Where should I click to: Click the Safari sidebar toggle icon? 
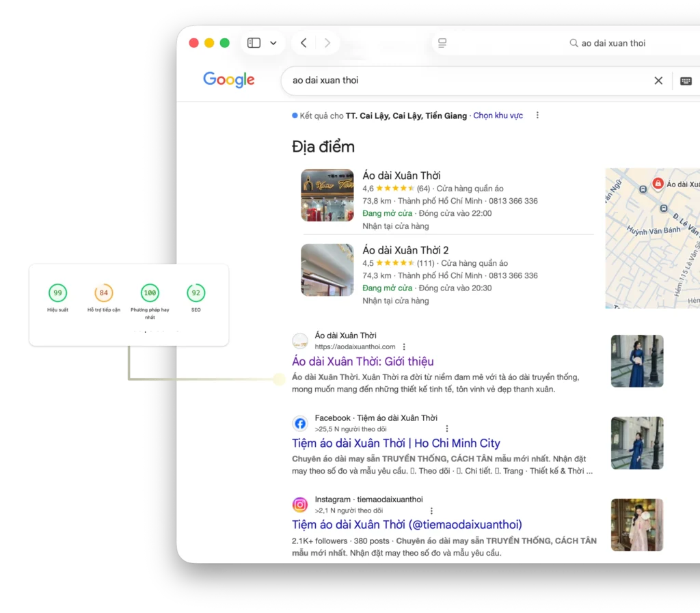click(254, 43)
